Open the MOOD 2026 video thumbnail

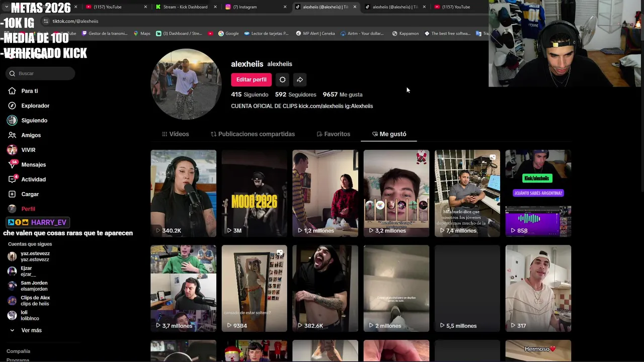[x=254, y=193]
